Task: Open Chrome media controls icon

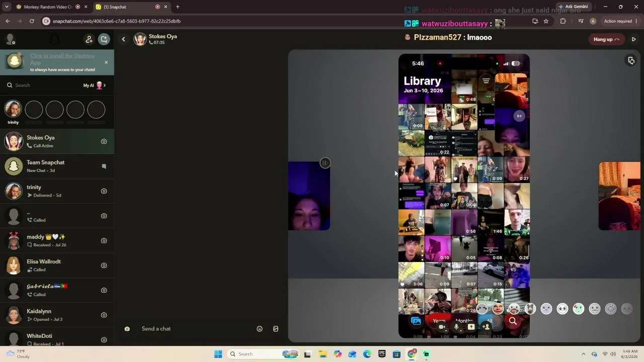Action: pyautogui.click(x=581, y=21)
